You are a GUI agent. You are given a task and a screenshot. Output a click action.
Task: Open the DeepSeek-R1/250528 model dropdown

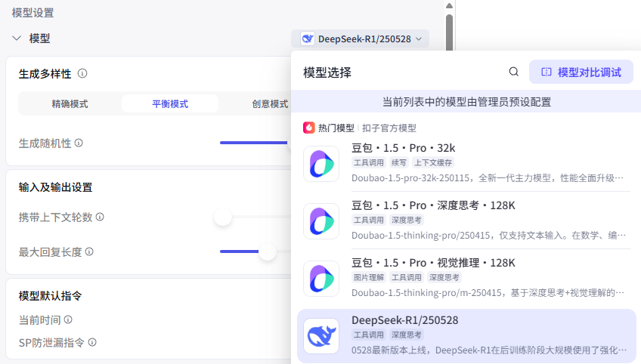[x=360, y=39]
